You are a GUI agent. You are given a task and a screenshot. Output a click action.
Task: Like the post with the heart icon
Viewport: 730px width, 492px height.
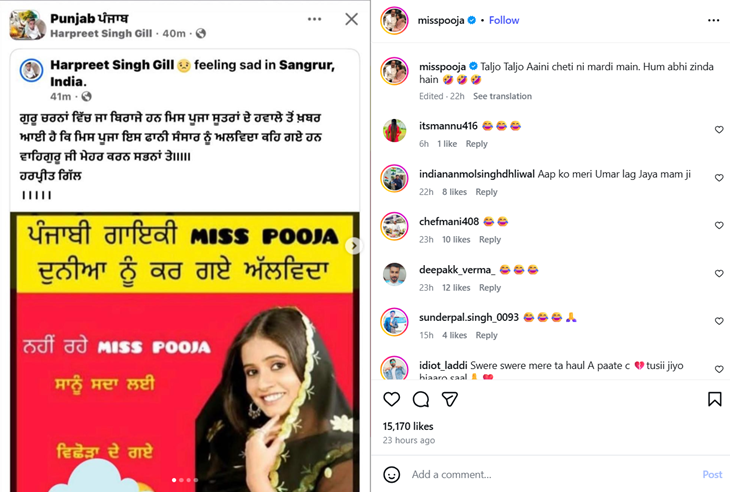(x=392, y=399)
